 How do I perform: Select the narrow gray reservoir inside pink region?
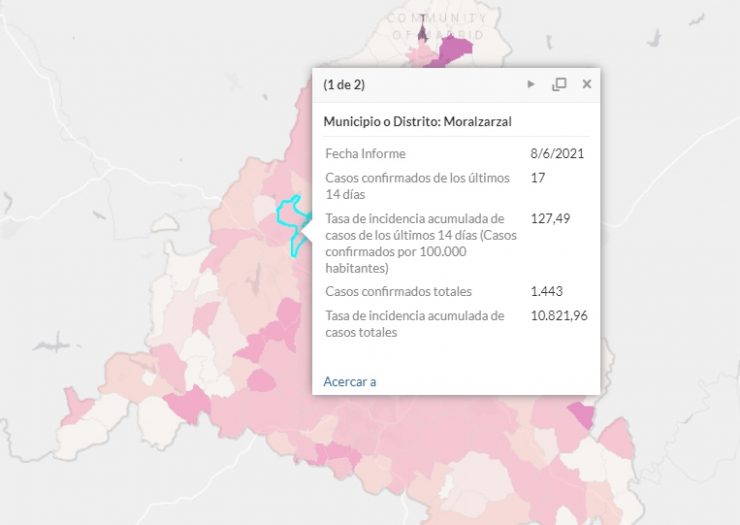[255, 279]
